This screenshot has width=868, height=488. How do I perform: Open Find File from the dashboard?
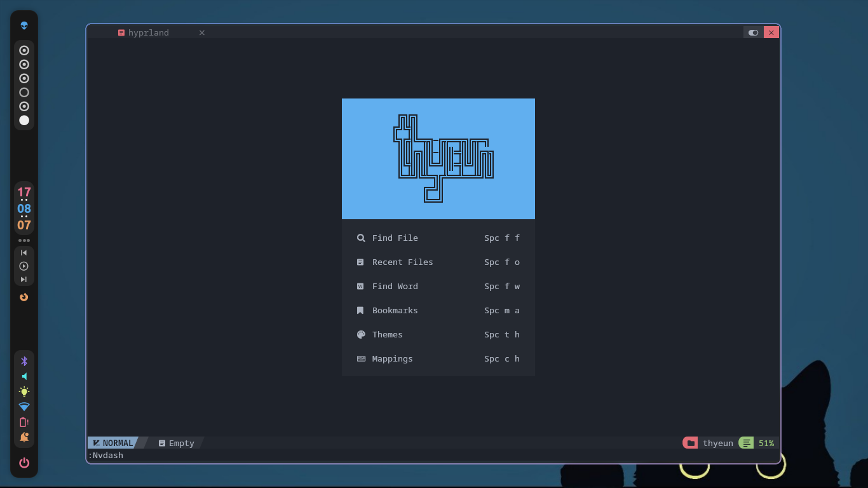tap(438, 238)
